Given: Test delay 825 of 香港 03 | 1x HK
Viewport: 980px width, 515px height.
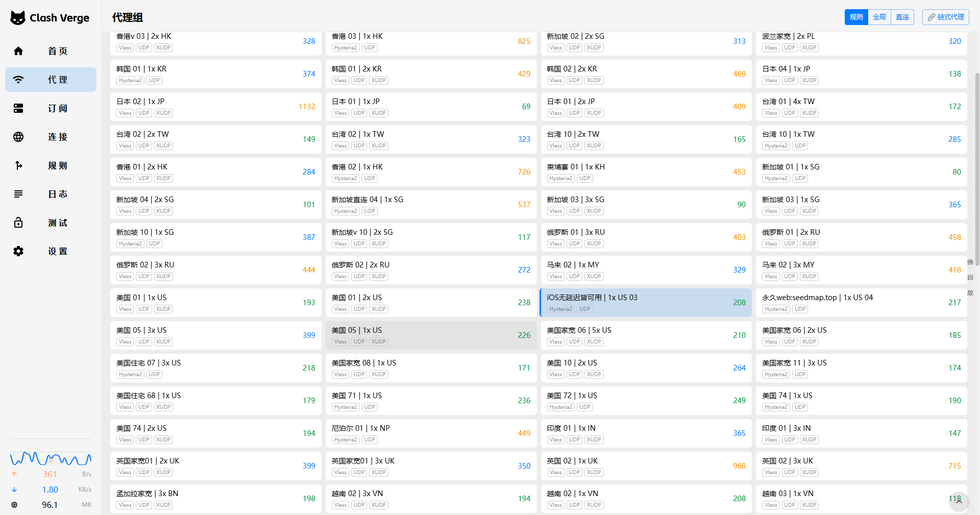Looking at the screenshot, I should click(524, 41).
